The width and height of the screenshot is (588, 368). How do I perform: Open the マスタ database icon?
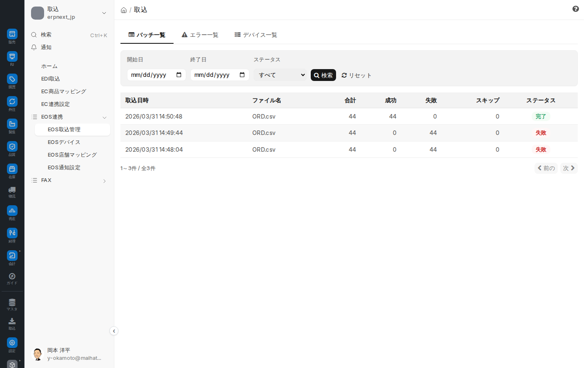pyautogui.click(x=12, y=303)
